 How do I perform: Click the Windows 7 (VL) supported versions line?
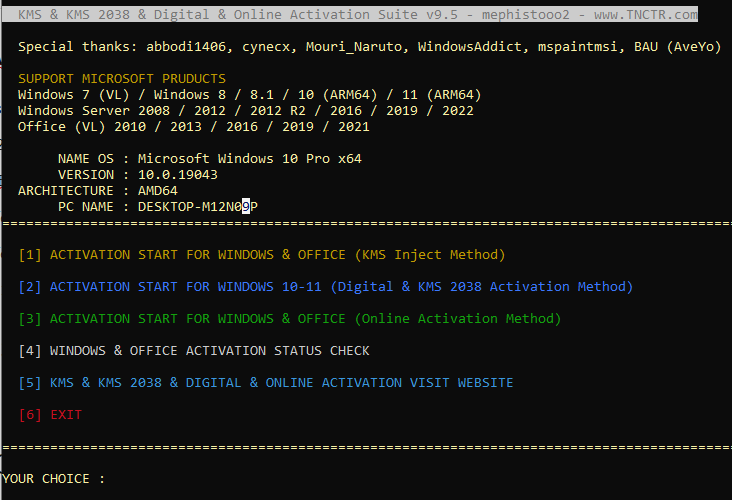tap(249, 95)
